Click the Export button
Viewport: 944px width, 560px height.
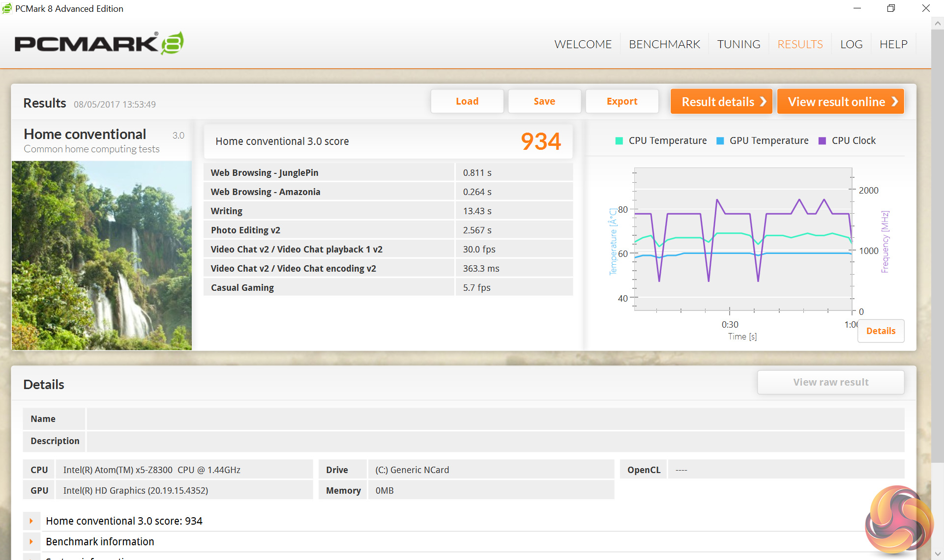pyautogui.click(x=621, y=101)
